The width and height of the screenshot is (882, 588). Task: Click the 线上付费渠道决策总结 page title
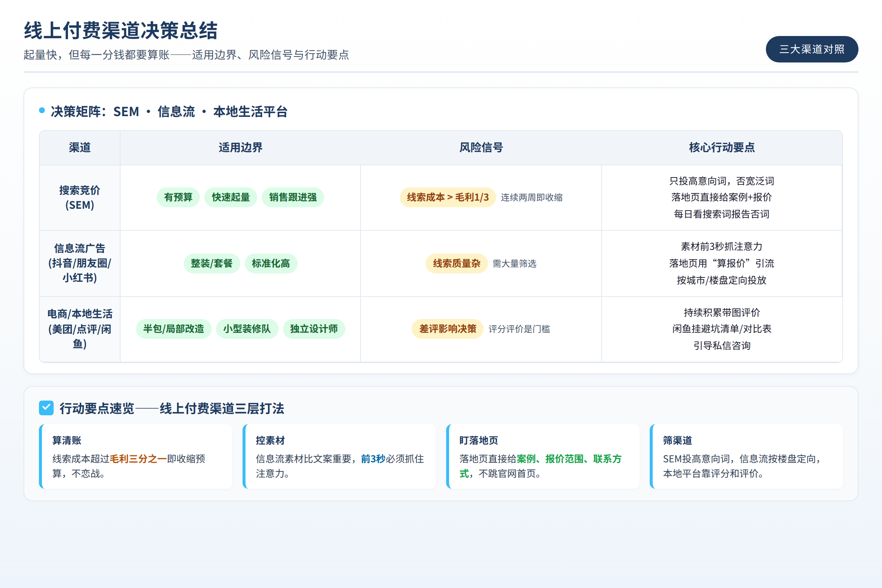click(x=121, y=31)
